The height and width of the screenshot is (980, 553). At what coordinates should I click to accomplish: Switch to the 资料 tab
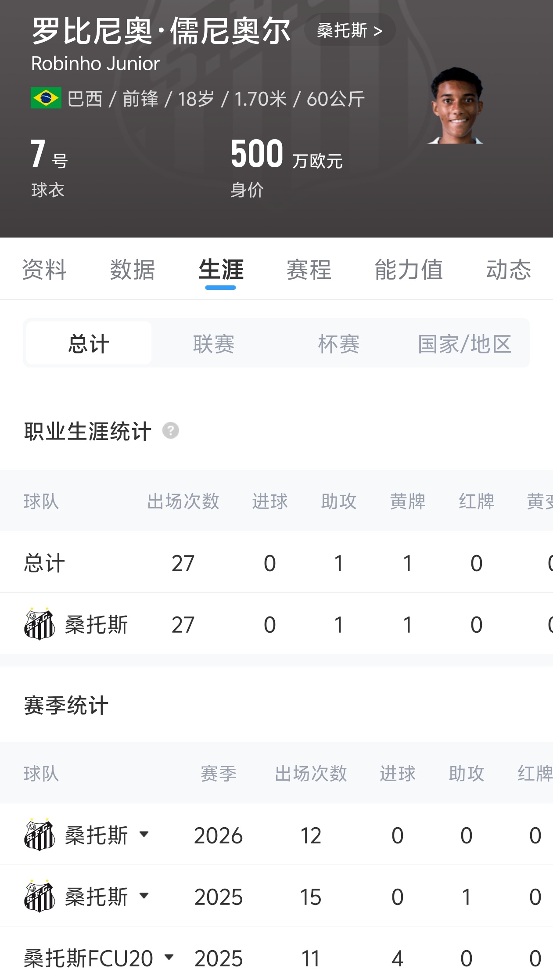point(44,269)
